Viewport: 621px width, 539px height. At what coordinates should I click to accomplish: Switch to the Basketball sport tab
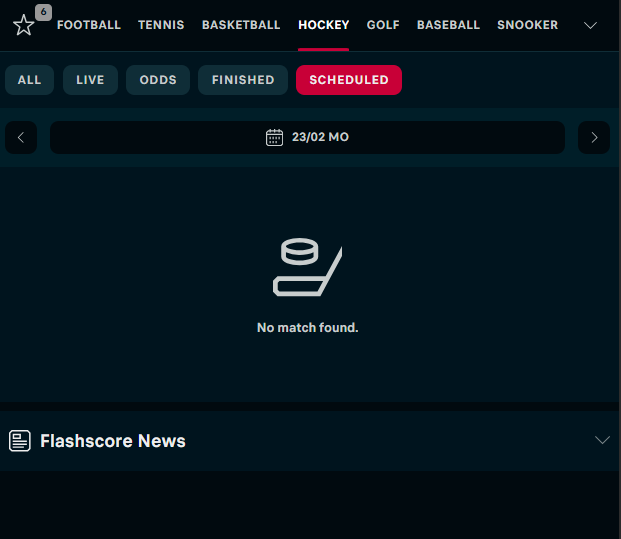pos(241,25)
